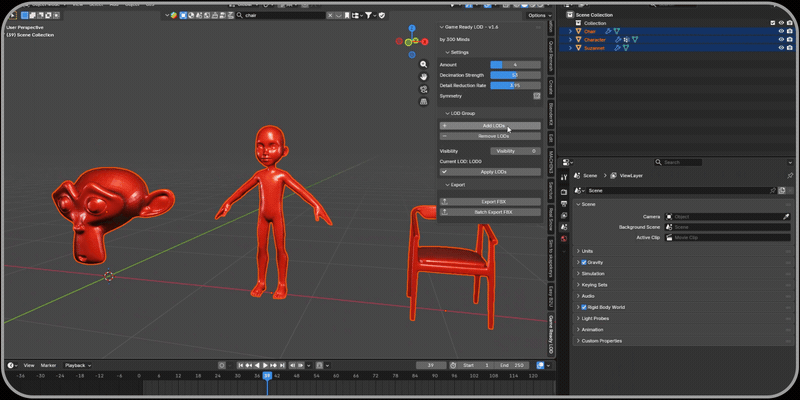Jump to timeline end frame
This screenshot has width=800, height=400.
[282, 365]
